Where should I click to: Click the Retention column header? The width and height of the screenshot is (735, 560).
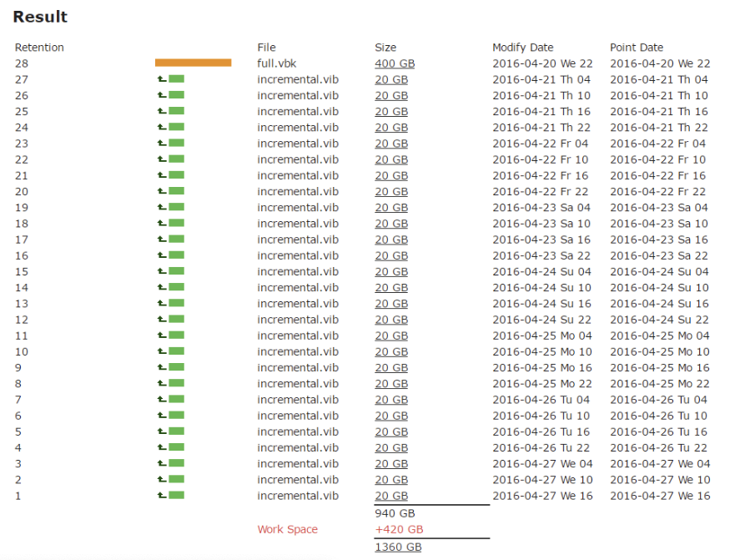click(x=38, y=48)
